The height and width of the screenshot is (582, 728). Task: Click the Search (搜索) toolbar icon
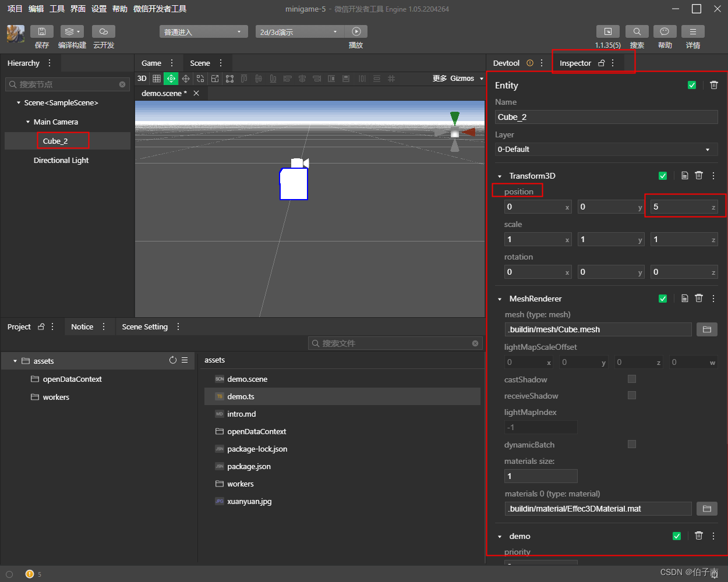point(637,31)
